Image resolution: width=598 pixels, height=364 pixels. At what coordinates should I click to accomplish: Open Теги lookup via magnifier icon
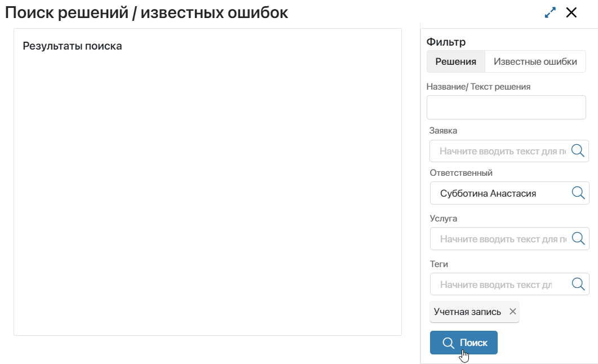pos(578,283)
